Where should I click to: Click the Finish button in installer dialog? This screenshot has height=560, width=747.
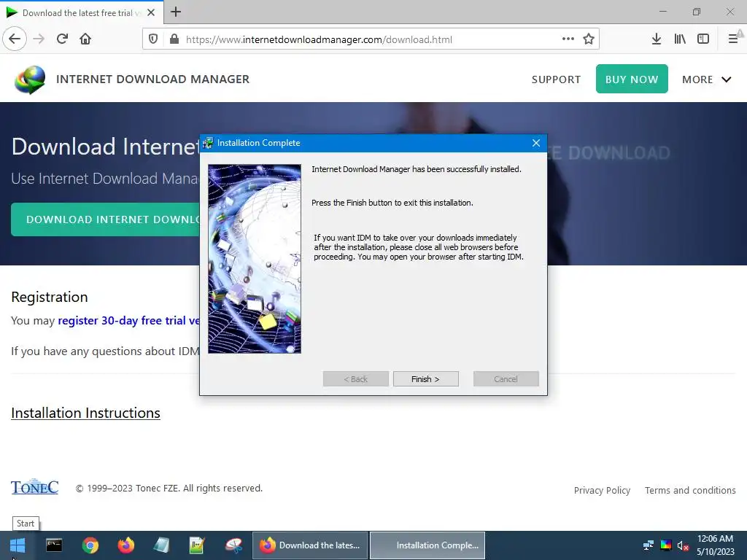tap(426, 379)
